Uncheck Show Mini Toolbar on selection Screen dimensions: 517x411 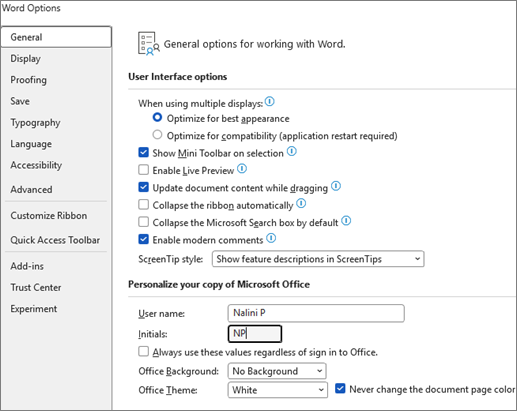[x=143, y=152]
